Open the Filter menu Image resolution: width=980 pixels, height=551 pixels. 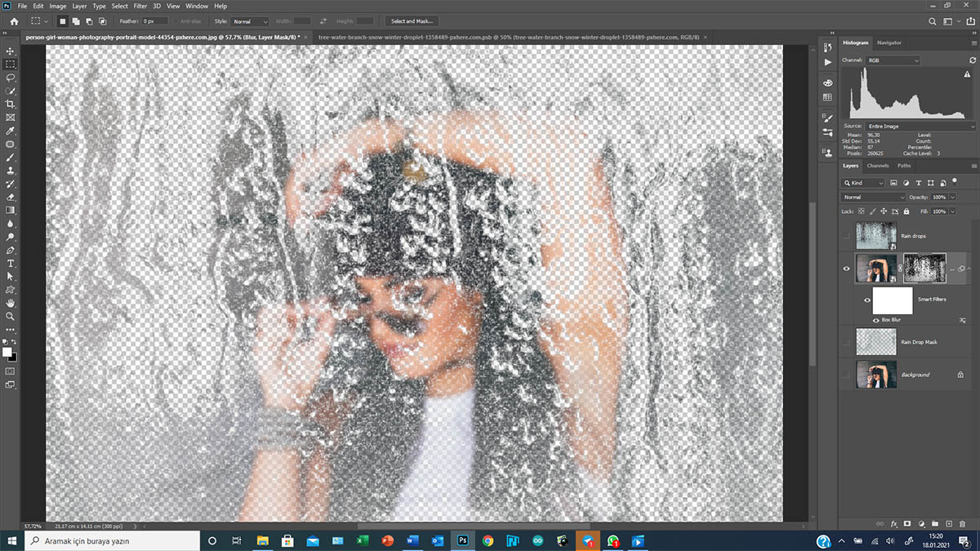click(x=140, y=6)
